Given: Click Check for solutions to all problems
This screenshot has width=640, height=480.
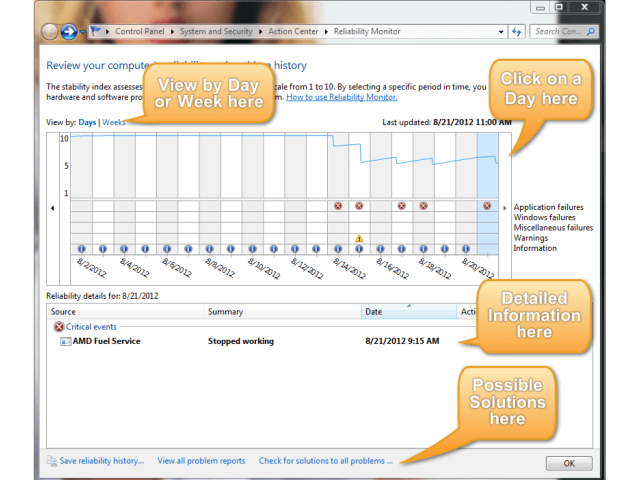Looking at the screenshot, I should click(x=325, y=461).
